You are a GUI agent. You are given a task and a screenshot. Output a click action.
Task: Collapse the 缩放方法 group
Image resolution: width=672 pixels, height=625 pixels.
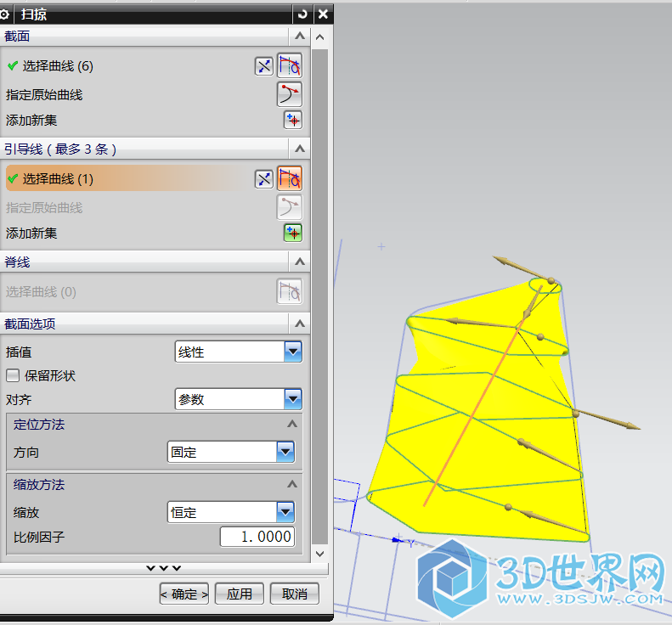[292, 484]
